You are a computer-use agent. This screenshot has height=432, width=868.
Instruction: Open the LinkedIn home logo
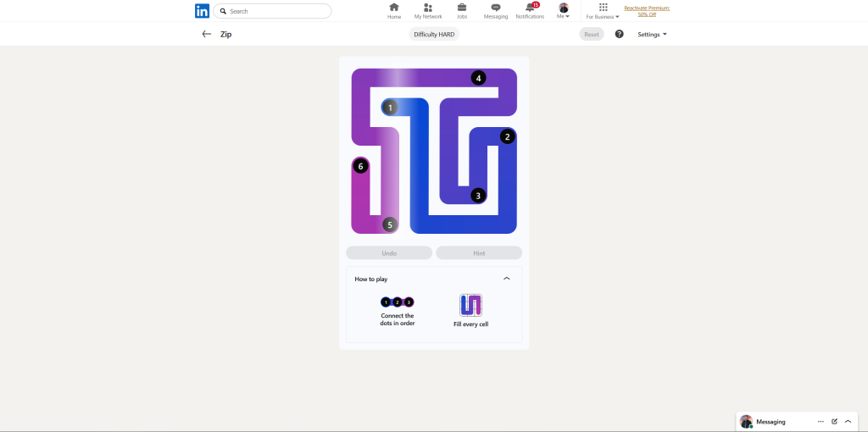[202, 11]
